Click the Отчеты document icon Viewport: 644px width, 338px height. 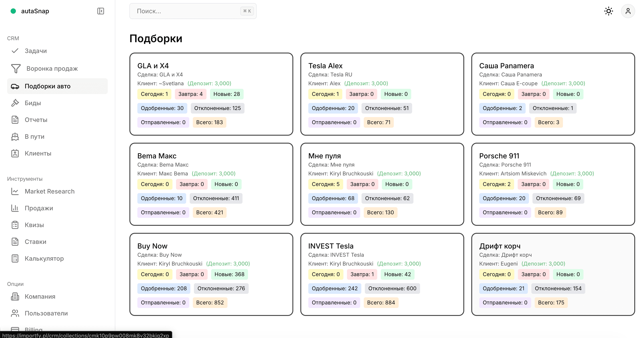click(x=15, y=120)
